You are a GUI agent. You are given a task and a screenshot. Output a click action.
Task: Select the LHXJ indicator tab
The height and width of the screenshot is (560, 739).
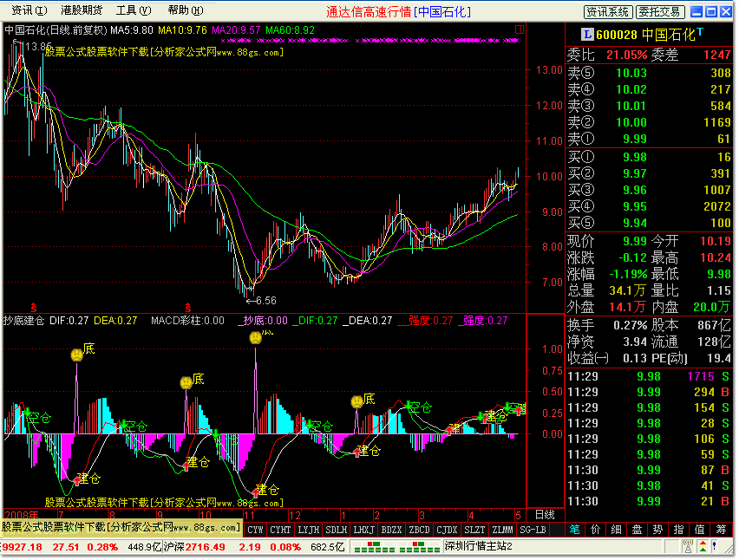click(364, 530)
